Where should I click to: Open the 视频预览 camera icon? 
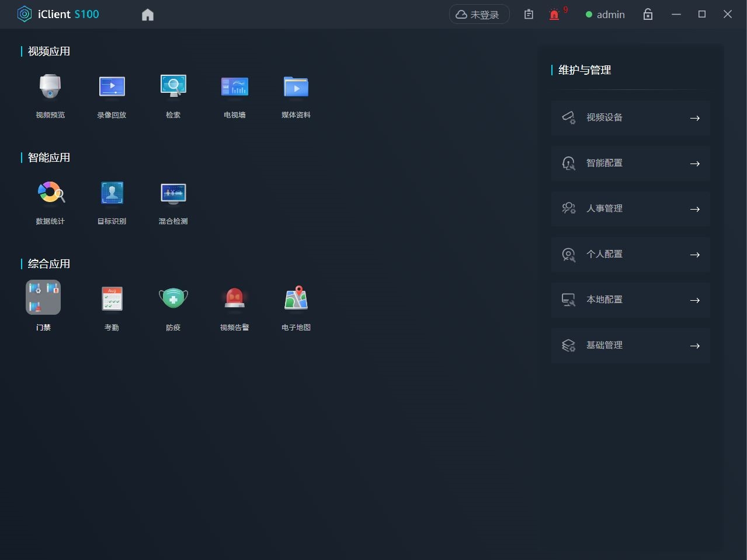(50, 87)
